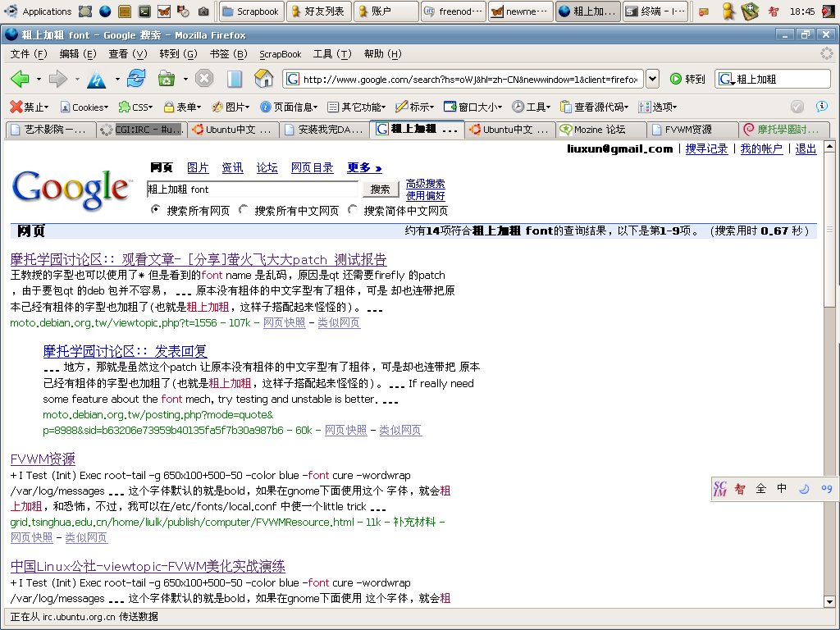
Task: Switch to the Mozine 论坛 tab
Action: tap(601, 130)
